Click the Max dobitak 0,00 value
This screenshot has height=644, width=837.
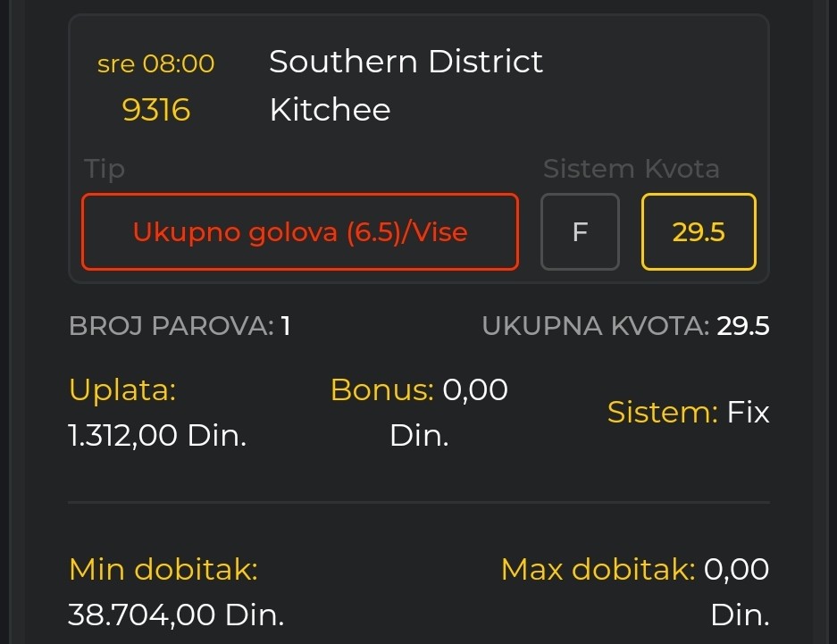click(x=736, y=569)
